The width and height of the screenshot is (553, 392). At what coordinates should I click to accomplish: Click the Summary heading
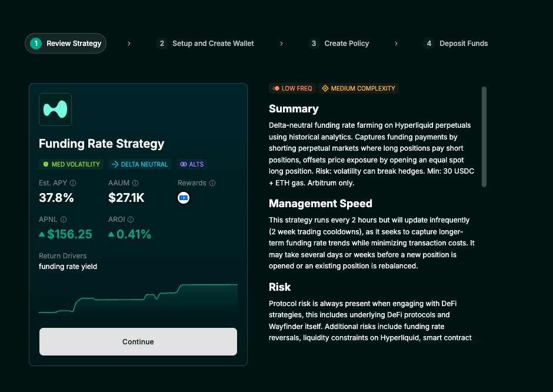point(294,109)
